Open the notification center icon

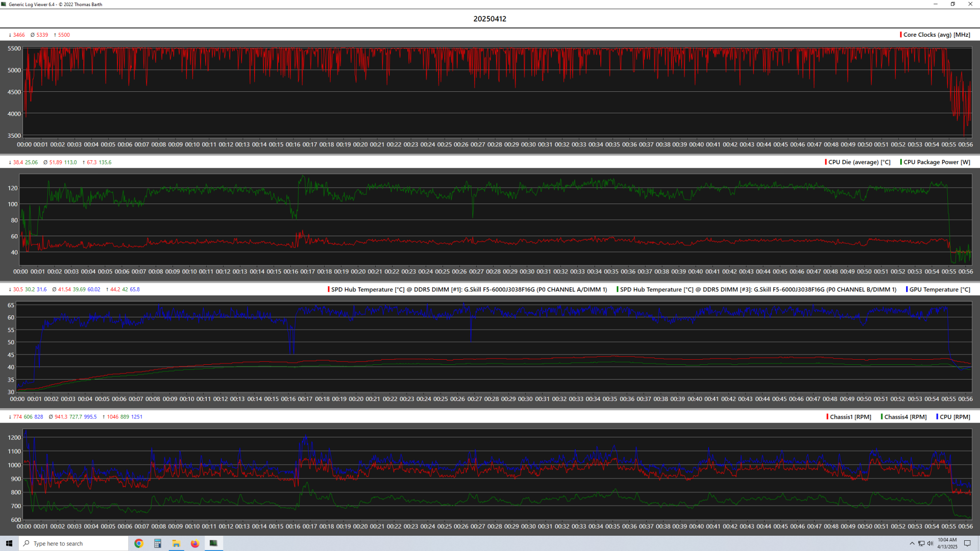click(x=967, y=543)
